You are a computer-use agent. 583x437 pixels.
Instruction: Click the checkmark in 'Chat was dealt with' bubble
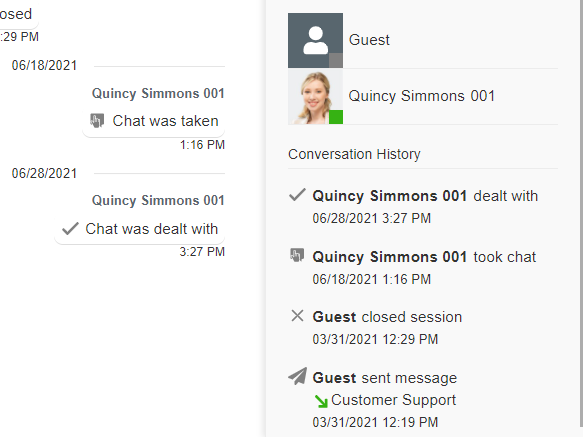tap(70, 229)
